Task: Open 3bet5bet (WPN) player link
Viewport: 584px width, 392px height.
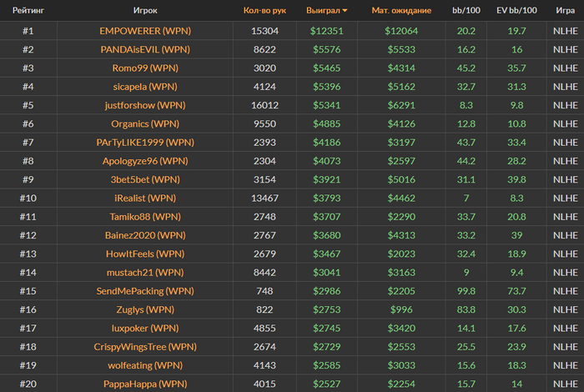Action: coord(145,179)
